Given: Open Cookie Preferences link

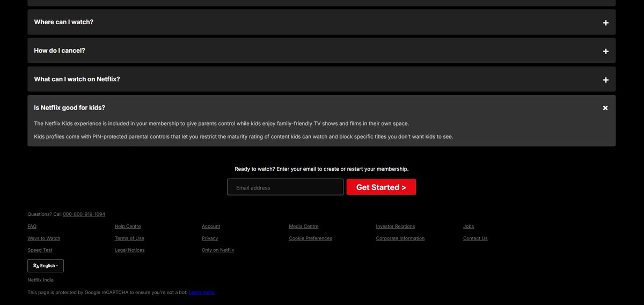Looking at the screenshot, I should [x=310, y=238].
